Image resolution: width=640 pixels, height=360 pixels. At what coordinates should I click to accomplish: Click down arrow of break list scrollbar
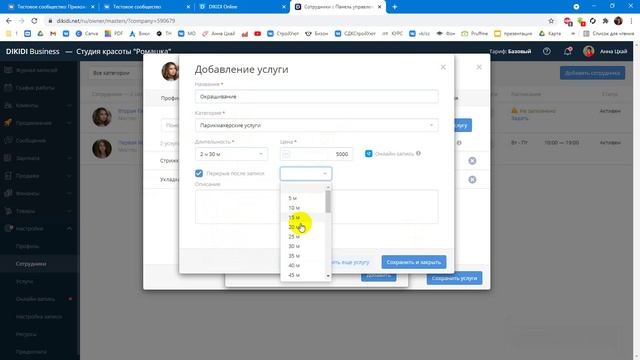point(328,276)
